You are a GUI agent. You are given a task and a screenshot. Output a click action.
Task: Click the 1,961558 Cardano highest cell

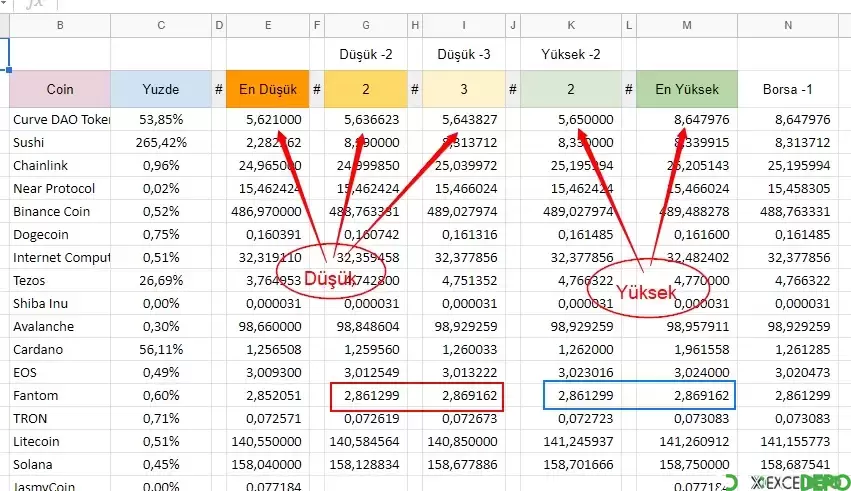(x=687, y=349)
